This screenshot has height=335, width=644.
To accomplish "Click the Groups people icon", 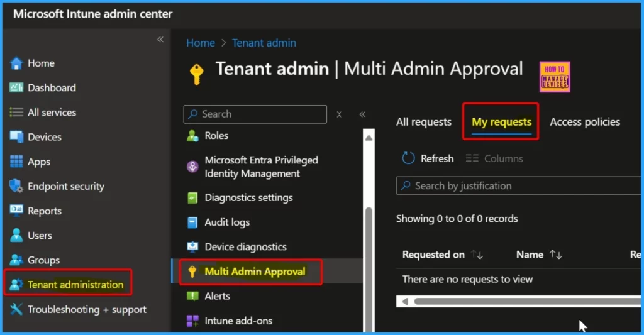I will tap(16, 260).
